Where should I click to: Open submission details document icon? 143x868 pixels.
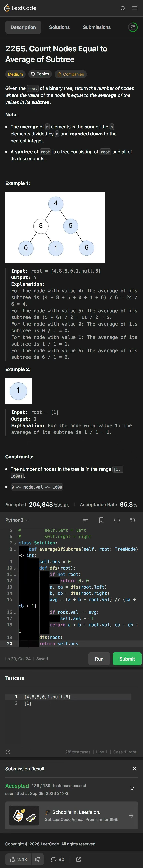click(132, 789)
